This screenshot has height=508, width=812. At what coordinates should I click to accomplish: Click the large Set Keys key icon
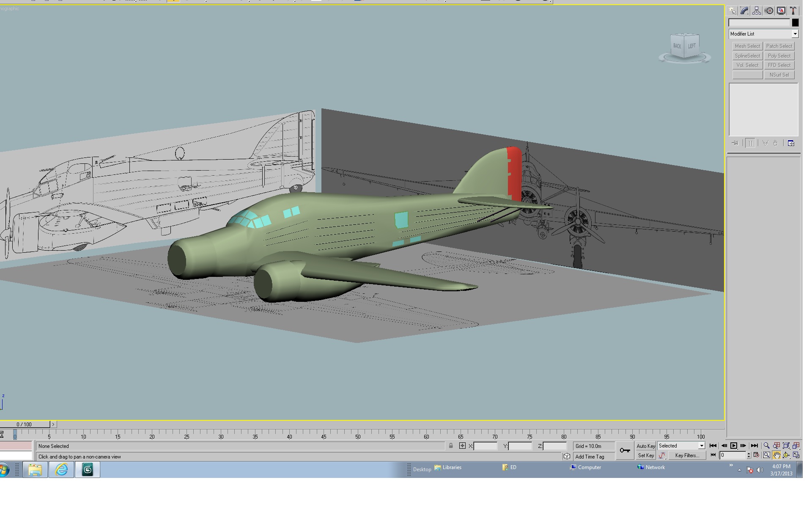coord(625,450)
